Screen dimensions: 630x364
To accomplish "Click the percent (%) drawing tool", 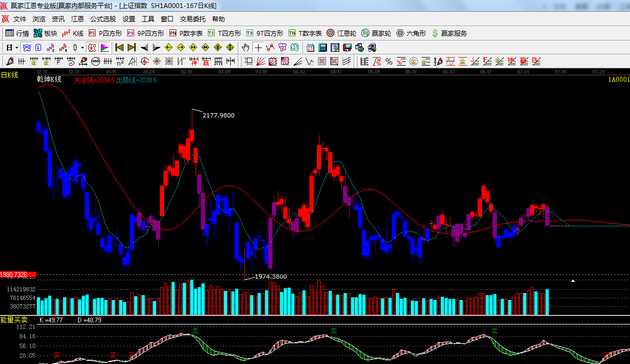I will [388, 61].
